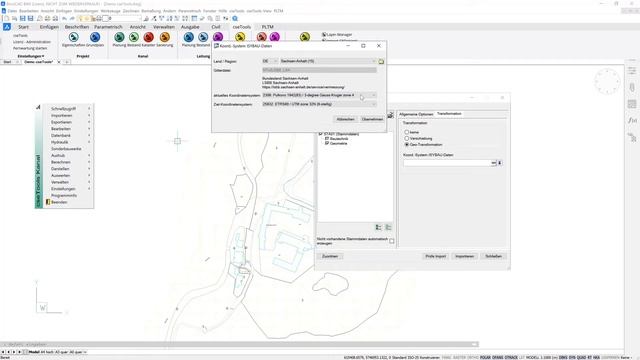This screenshot has width=640, height=360.
Task: Click the undo arrow in quick toolbar
Action: coord(64,19)
